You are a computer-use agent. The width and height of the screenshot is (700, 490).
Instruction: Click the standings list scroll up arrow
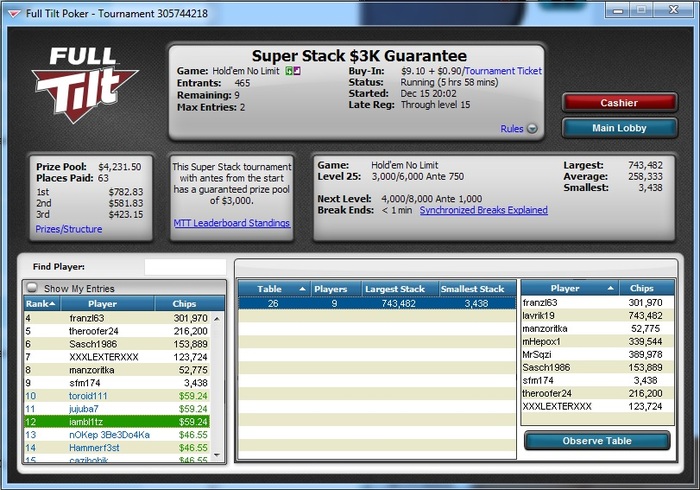click(217, 319)
